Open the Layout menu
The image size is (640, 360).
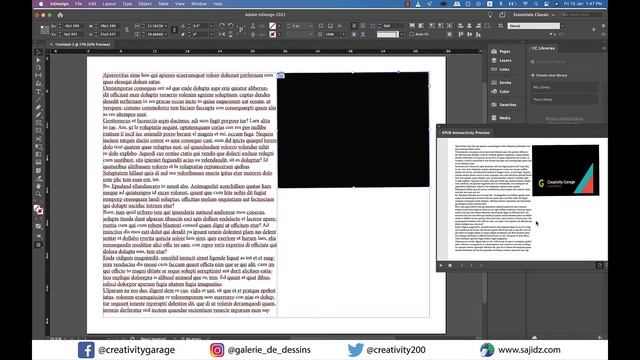tap(109, 4)
